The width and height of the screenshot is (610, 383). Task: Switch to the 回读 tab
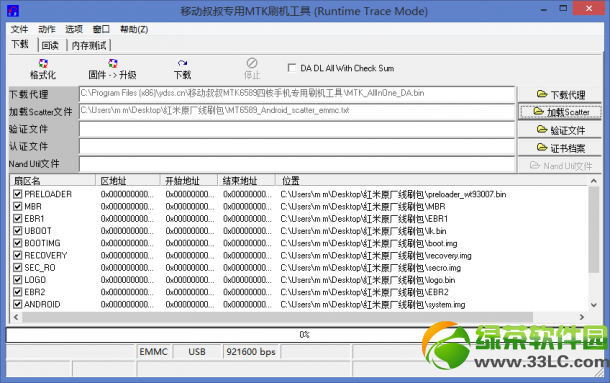coord(50,46)
